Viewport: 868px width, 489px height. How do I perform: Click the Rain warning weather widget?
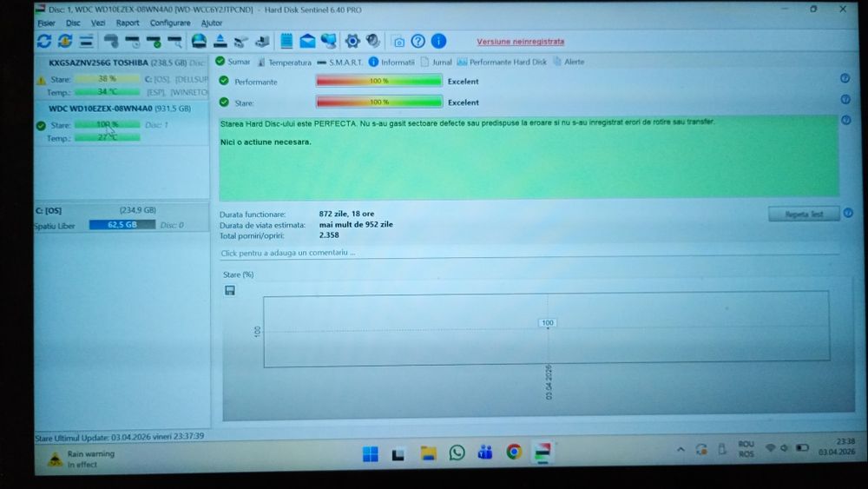tap(82, 459)
